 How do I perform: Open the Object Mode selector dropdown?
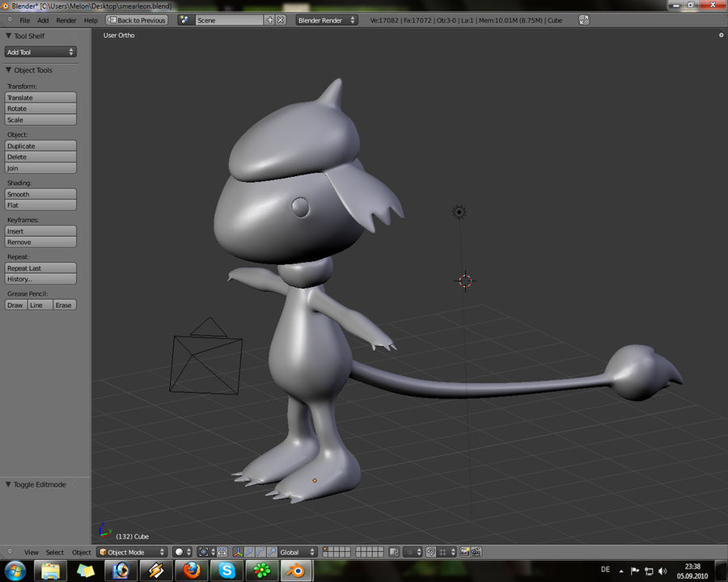tap(133, 552)
